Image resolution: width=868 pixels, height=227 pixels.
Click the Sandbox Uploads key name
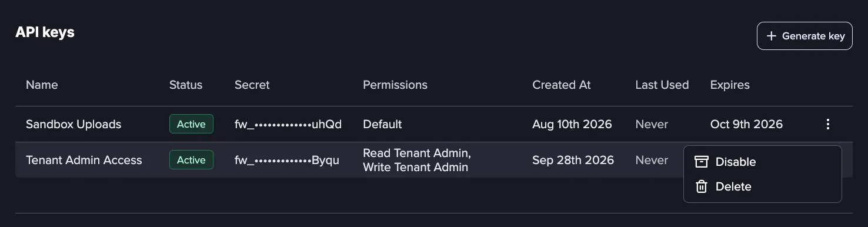(74, 124)
